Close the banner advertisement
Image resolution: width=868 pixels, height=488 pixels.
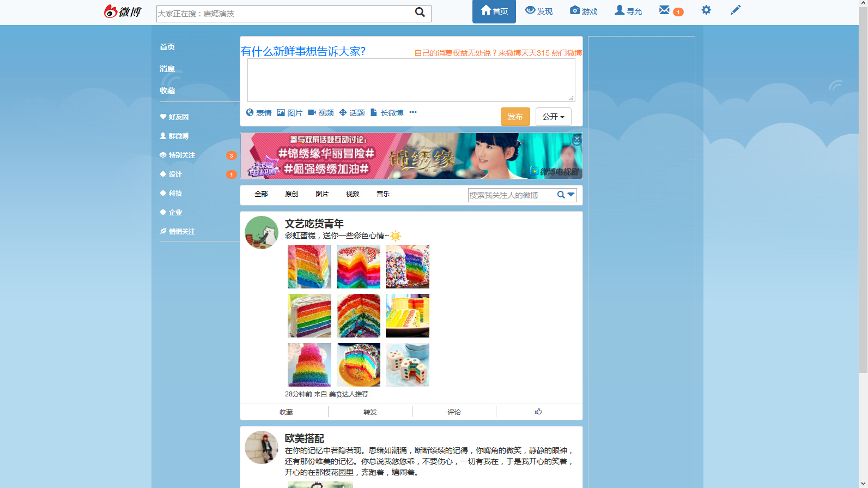576,140
